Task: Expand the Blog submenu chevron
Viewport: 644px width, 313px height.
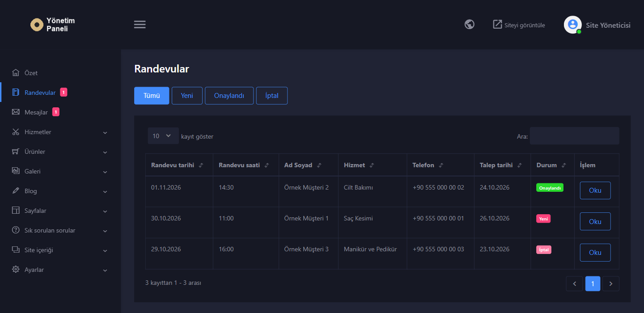Action: coord(105,191)
